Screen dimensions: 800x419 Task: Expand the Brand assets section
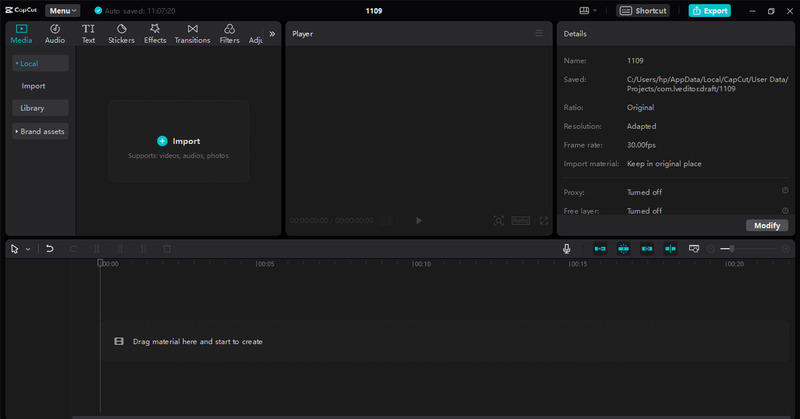click(x=41, y=131)
